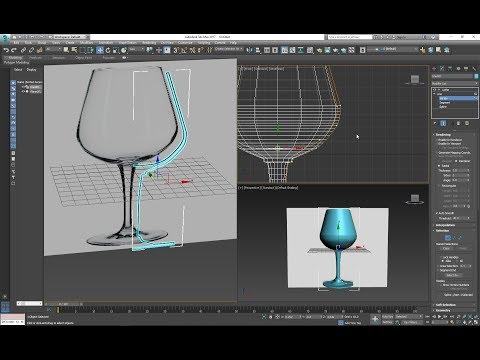The width and height of the screenshot is (480, 360).
Task: Open the Rendering menu
Action: (x=149, y=43)
